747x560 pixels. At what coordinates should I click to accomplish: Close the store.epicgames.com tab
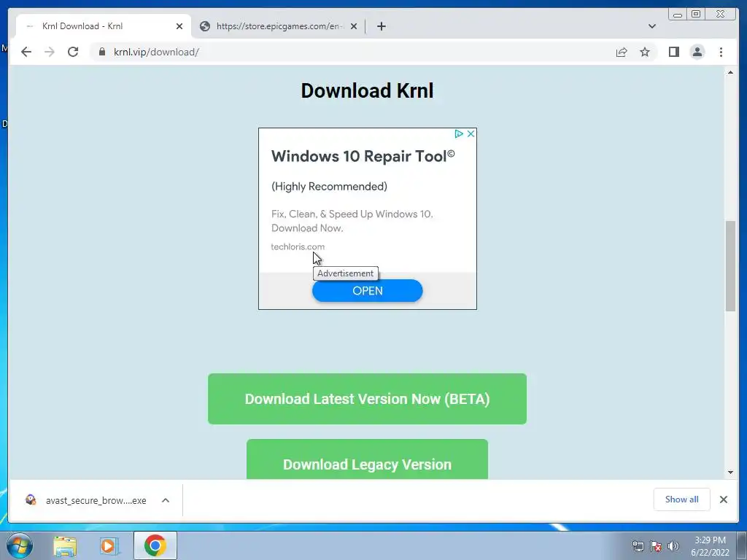click(x=354, y=26)
